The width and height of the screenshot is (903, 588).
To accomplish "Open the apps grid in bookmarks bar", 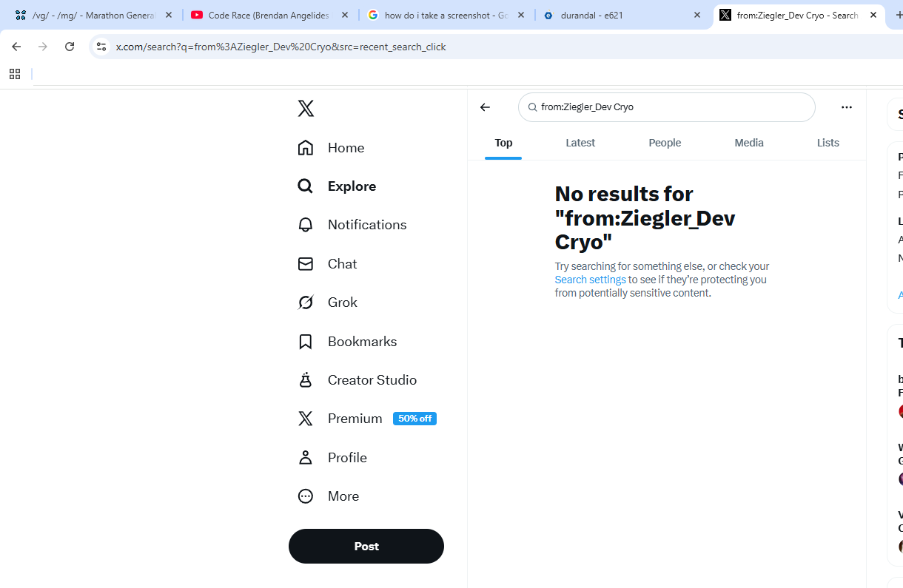I will [x=15, y=74].
